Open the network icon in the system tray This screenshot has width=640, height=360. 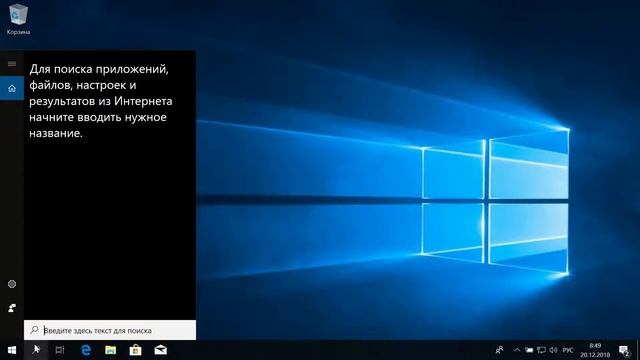coord(541,350)
